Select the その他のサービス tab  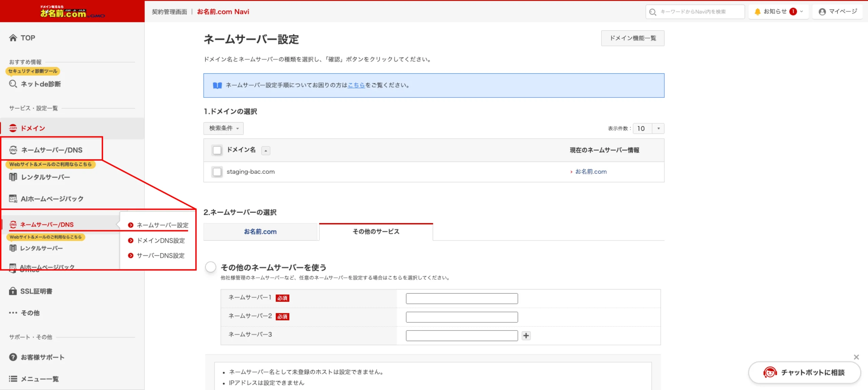point(376,232)
